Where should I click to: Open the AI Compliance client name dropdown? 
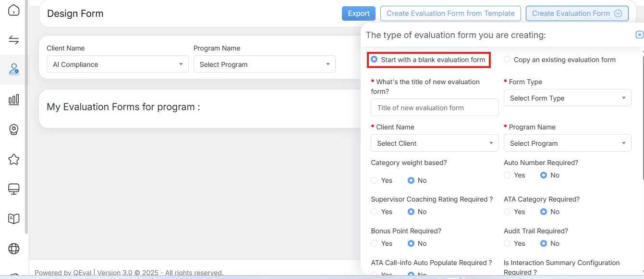click(117, 64)
